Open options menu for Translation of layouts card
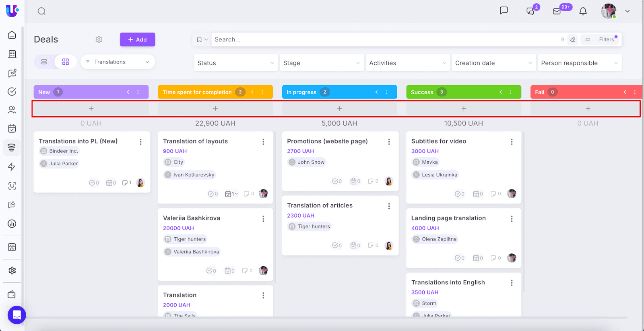The image size is (644, 331). [263, 142]
